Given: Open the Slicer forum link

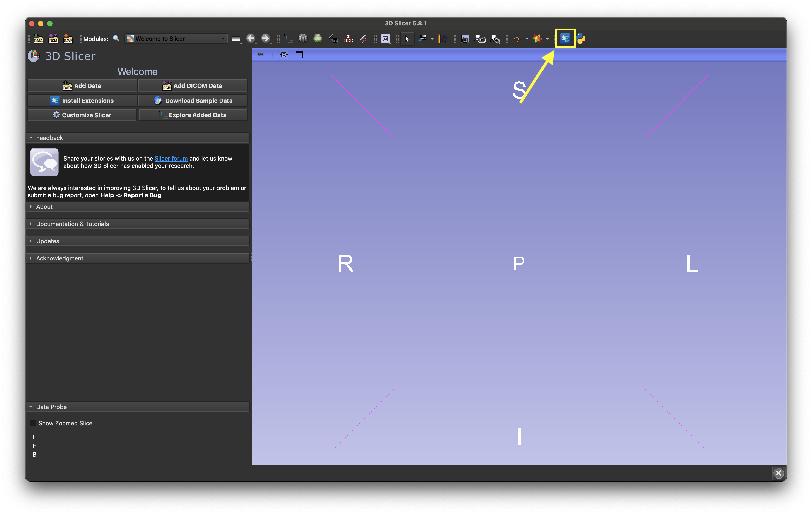Looking at the screenshot, I should pyautogui.click(x=171, y=158).
